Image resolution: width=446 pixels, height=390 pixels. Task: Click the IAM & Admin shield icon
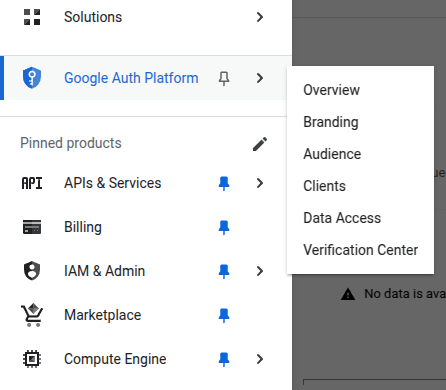32,271
